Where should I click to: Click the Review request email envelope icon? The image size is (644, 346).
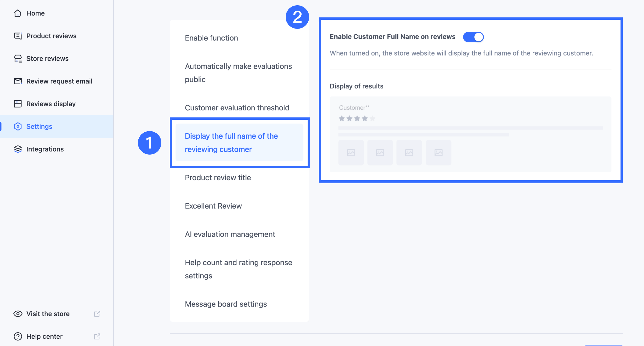pos(18,81)
